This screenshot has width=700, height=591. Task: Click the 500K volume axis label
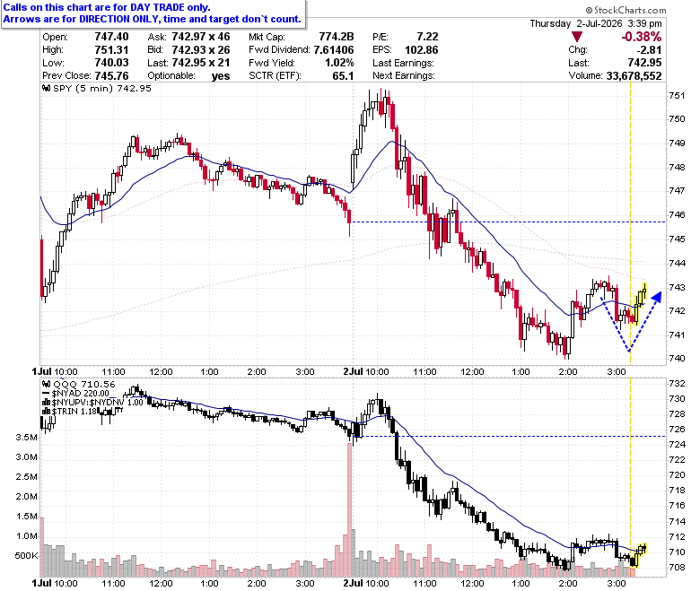(26, 556)
